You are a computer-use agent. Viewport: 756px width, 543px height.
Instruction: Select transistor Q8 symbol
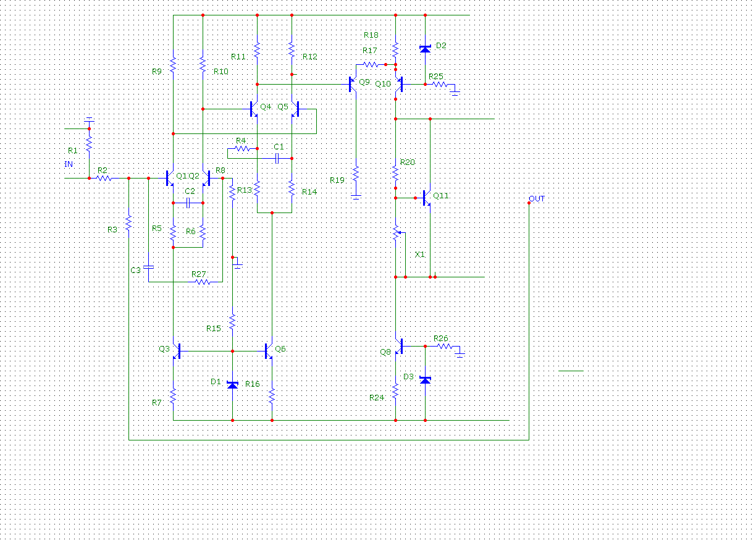399,346
